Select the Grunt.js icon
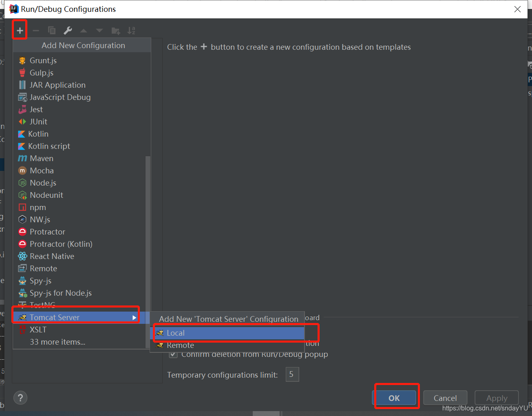The height and width of the screenshot is (416, 532). 22,60
